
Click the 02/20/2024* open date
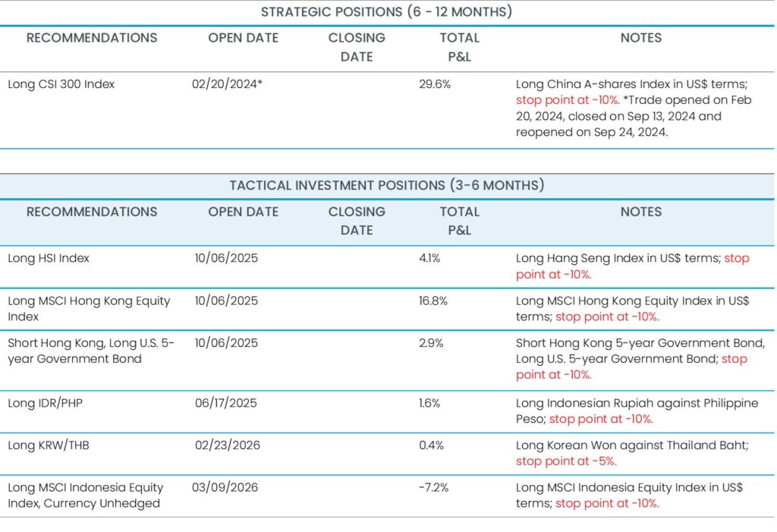point(228,84)
